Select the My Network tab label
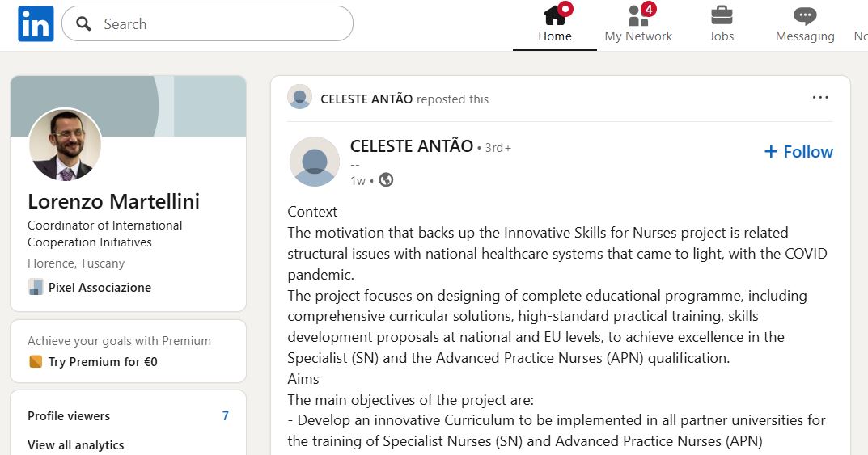The image size is (868, 455). coord(638,36)
